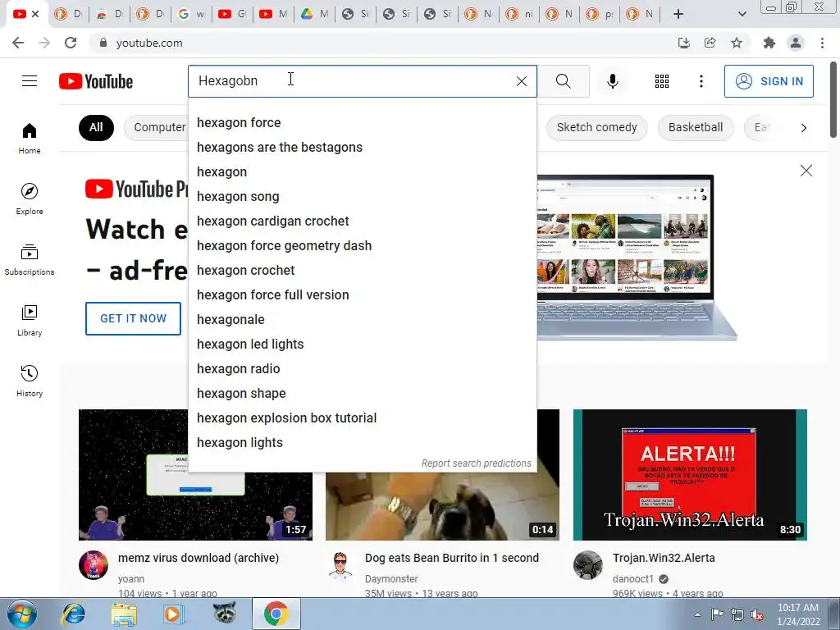Screen dimensions: 840x630
Task: Click the share this page icon
Action: [x=710, y=43]
